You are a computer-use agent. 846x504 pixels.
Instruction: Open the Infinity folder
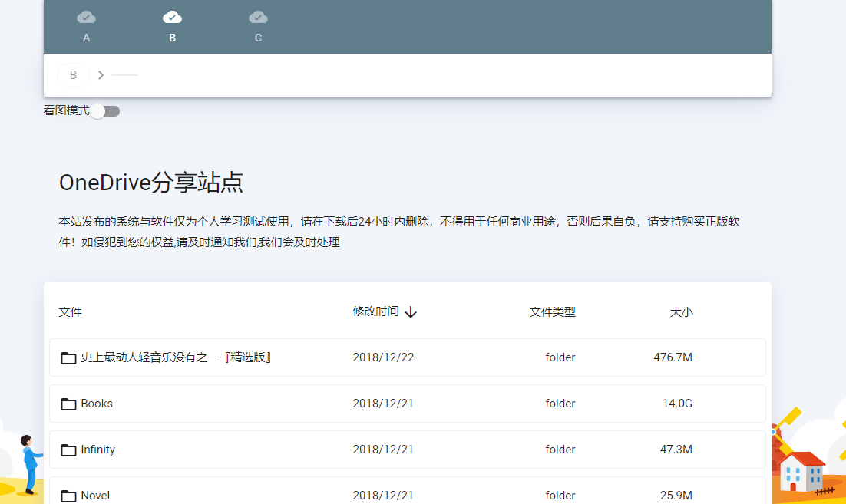coord(408,450)
